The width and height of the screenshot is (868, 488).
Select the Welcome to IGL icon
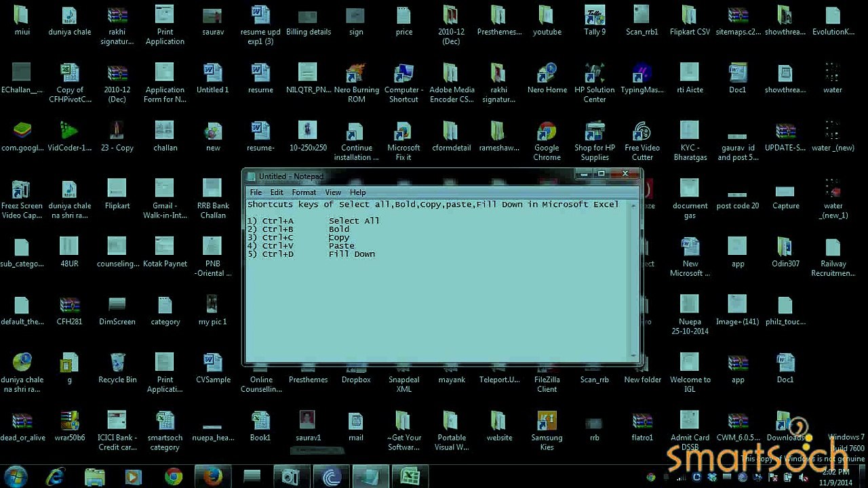[x=690, y=373]
